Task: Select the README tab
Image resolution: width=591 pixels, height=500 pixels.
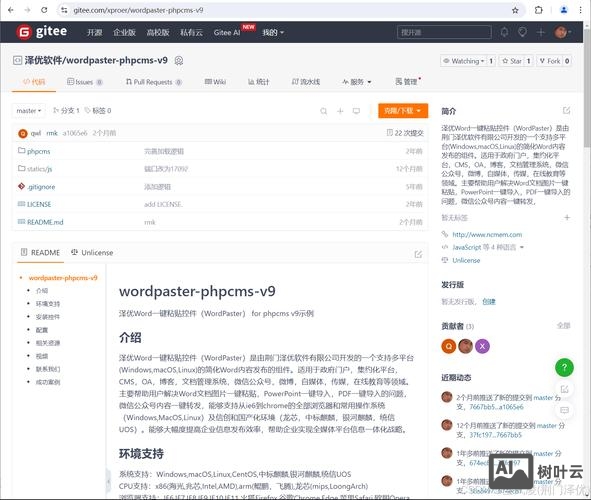Action: [x=40, y=252]
